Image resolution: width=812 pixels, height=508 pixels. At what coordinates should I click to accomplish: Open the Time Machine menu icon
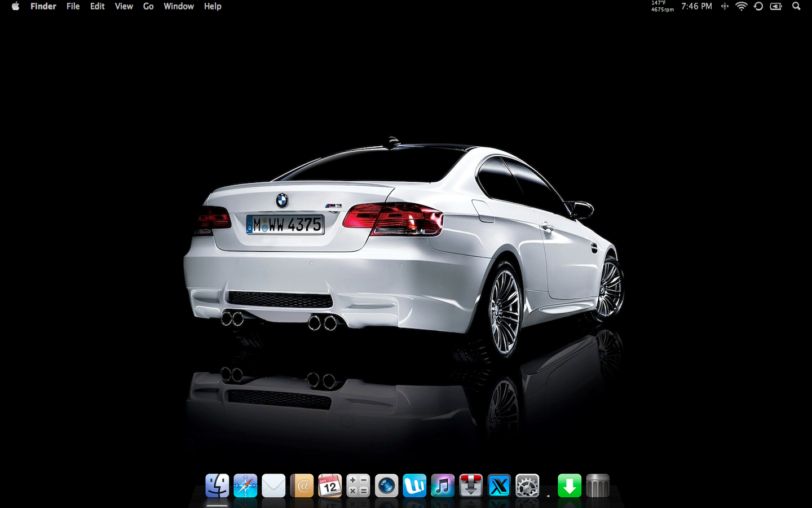(758, 6)
